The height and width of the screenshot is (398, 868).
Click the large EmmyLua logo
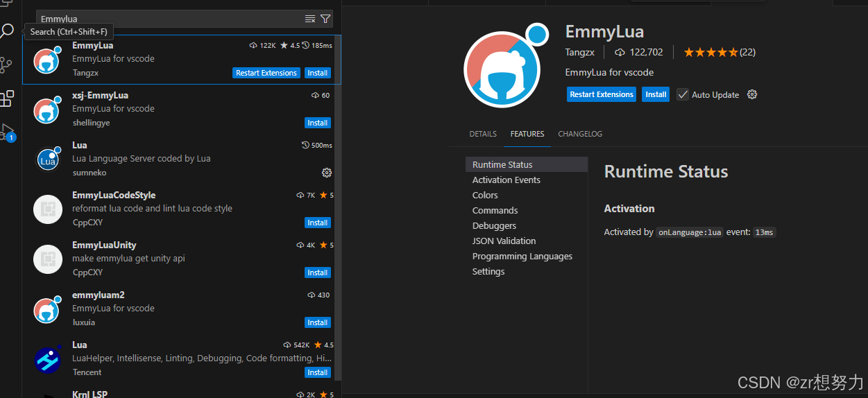pos(507,65)
